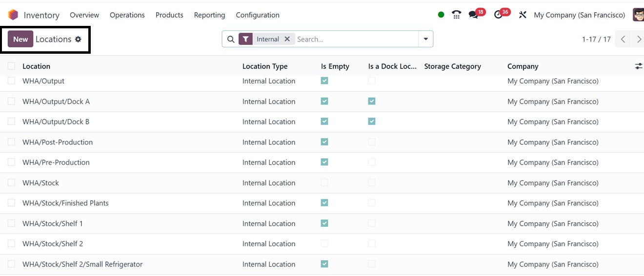Screen dimensions: 644x276
Task: Sort by Is a Dock Location header
Action: tap(392, 66)
